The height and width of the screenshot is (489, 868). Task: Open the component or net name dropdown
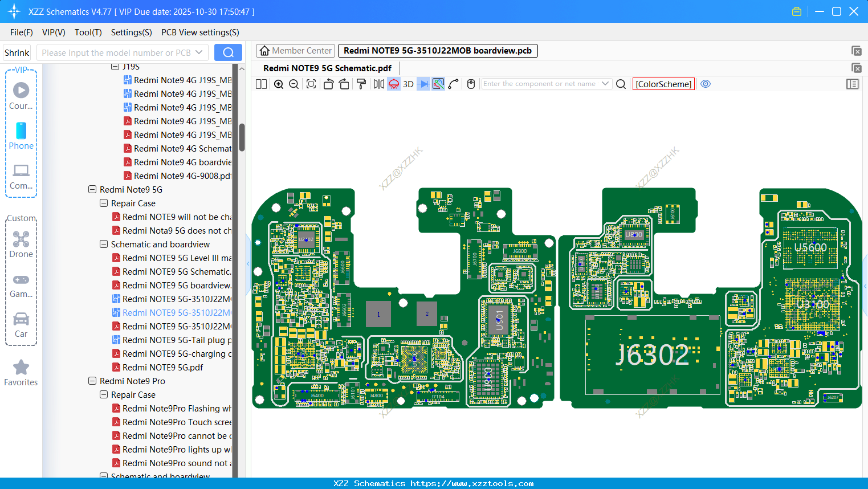pos(605,84)
